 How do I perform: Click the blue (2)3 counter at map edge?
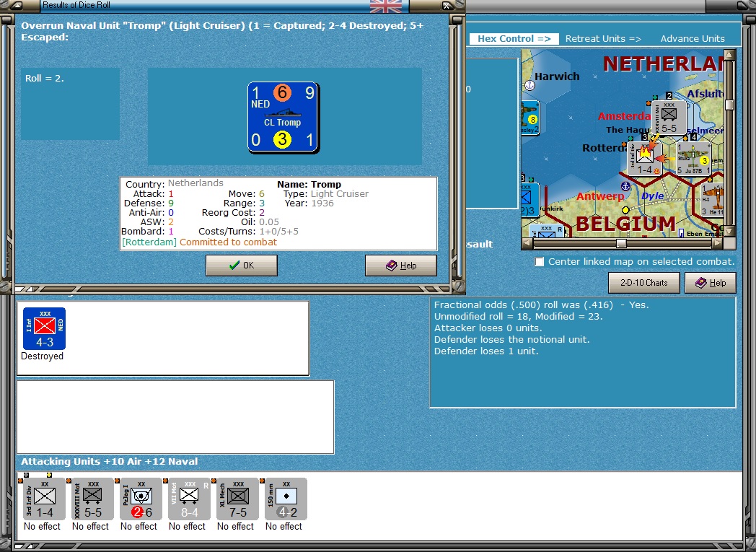(x=529, y=200)
